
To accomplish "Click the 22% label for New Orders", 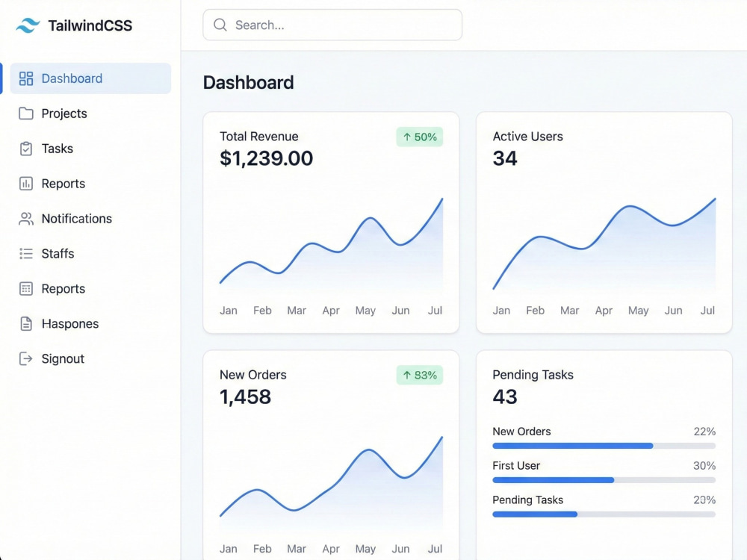I will [704, 432].
